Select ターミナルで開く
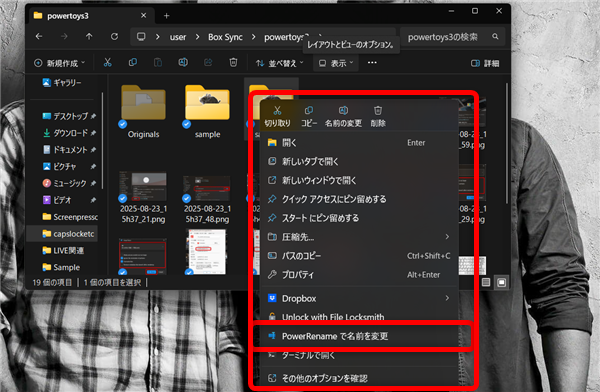The image size is (600, 392). pyautogui.click(x=359, y=355)
